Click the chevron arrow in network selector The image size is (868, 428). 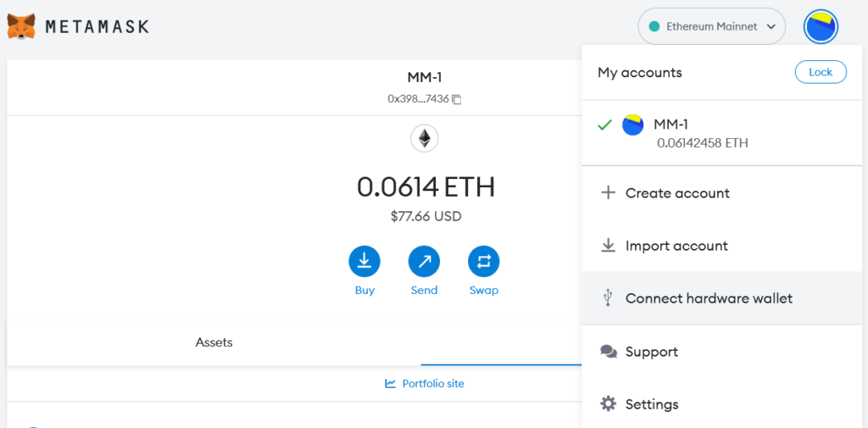tap(771, 26)
